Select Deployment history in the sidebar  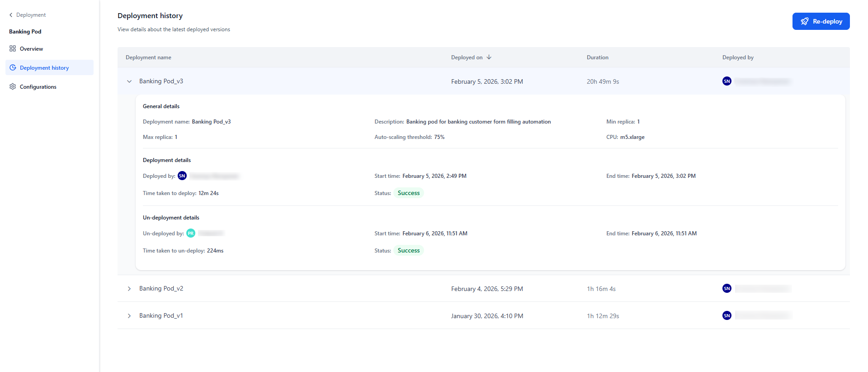44,68
